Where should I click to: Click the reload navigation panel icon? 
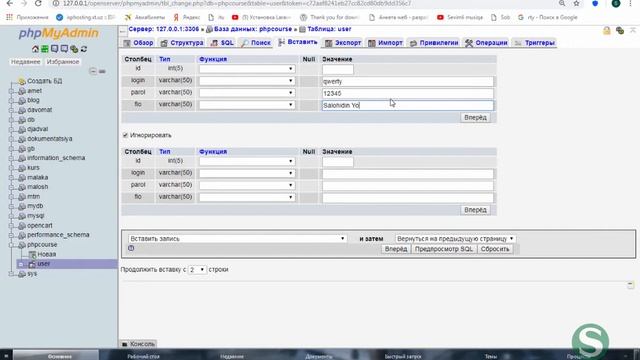pyautogui.click(x=84, y=49)
